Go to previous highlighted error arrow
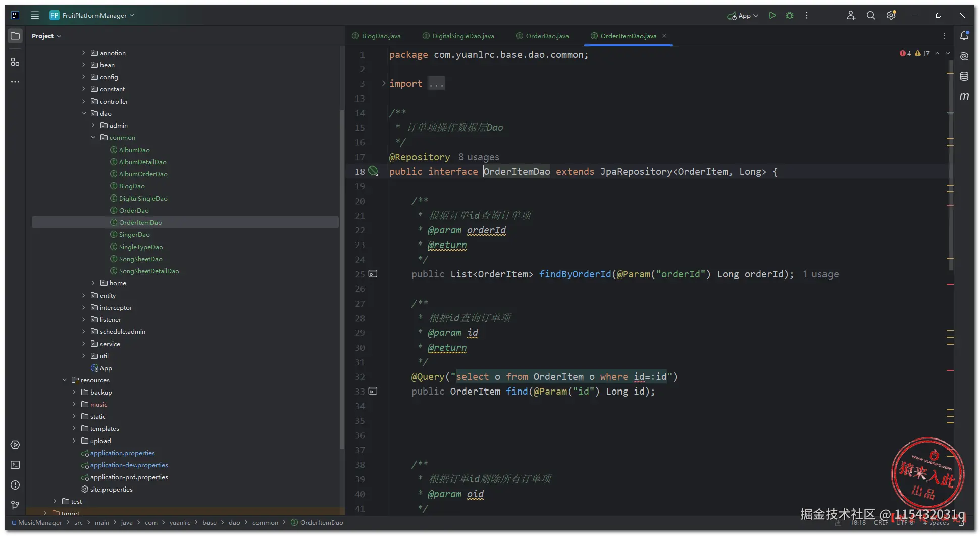 click(937, 53)
